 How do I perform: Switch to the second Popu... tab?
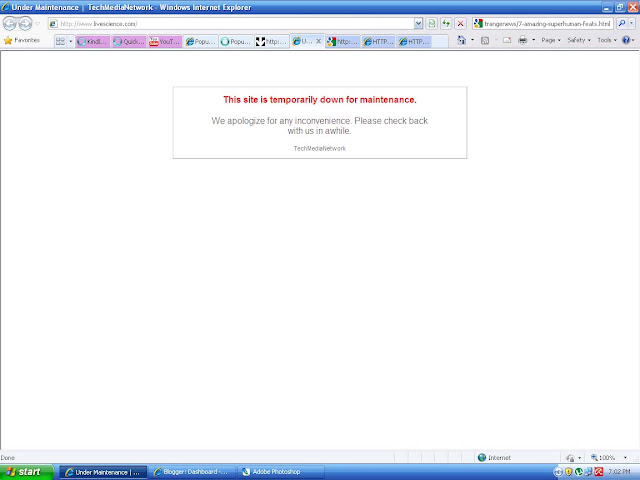coord(236,41)
